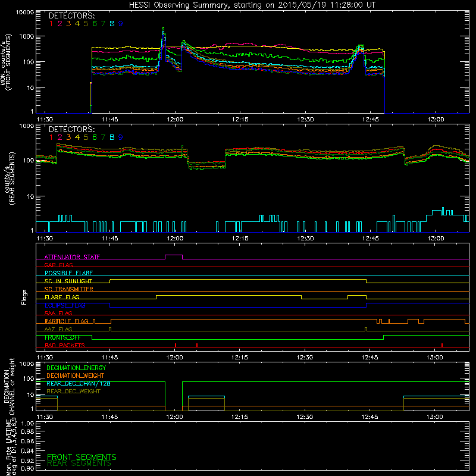Click olive detector 5 in rear segments legend
Image resolution: width=476 pixels, height=476 pixels.
coord(86,137)
